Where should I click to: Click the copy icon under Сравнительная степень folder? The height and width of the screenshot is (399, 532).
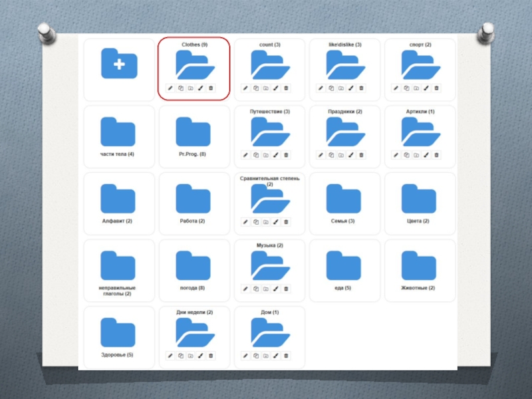pyautogui.click(x=255, y=222)
